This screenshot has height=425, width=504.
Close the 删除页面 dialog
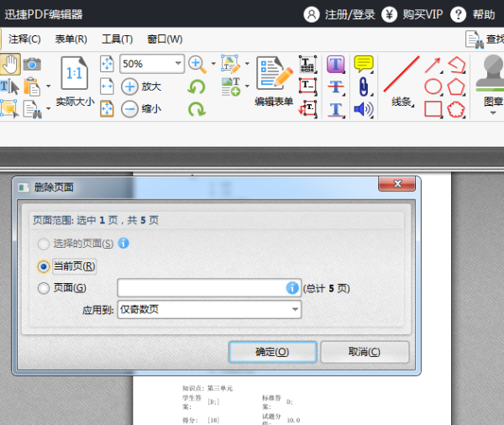tap(397, 184)
